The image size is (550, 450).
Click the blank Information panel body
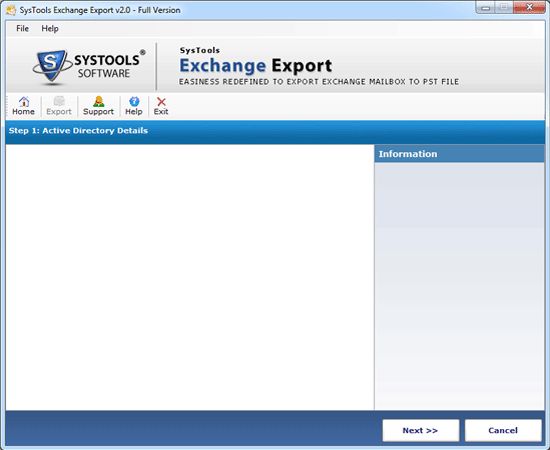pos(460,286)
